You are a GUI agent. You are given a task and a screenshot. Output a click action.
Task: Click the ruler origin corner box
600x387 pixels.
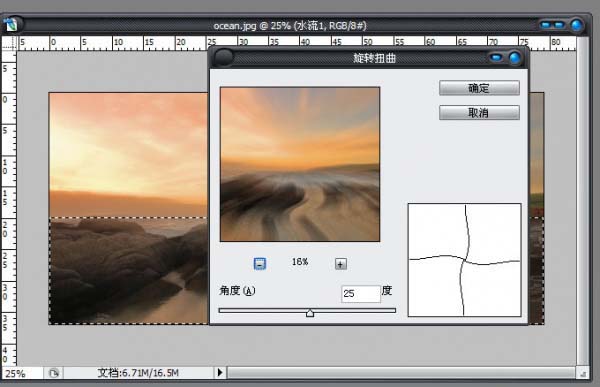[9, 43]
